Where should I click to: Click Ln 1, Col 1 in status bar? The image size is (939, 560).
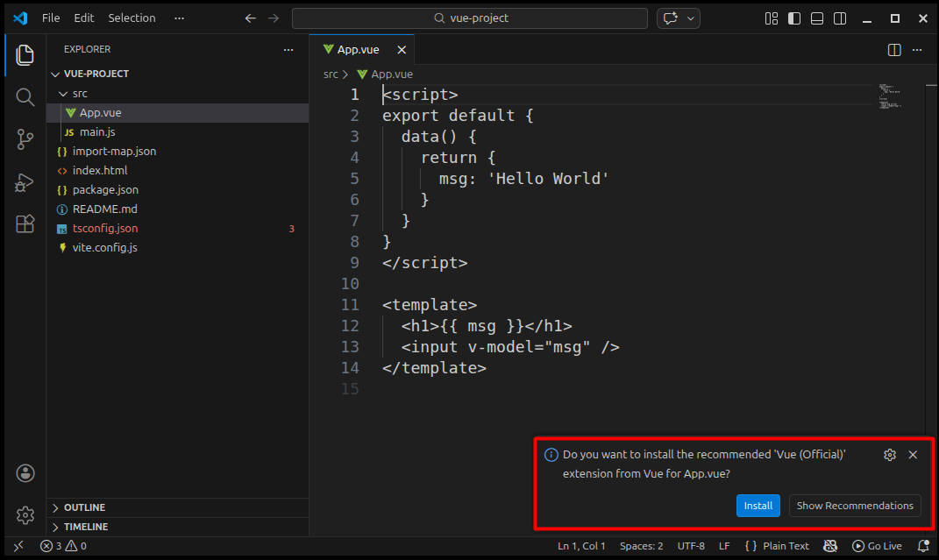(x=581, y=546)
